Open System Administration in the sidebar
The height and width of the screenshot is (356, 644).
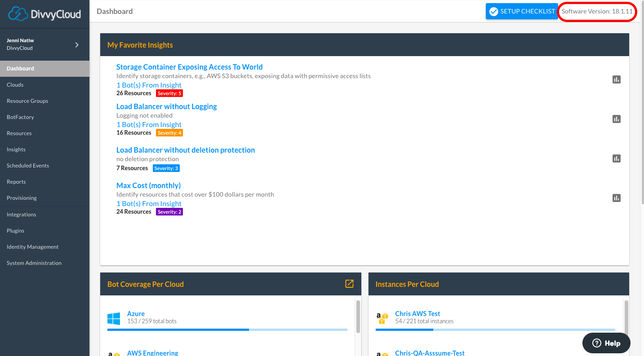tap(44, 263)
